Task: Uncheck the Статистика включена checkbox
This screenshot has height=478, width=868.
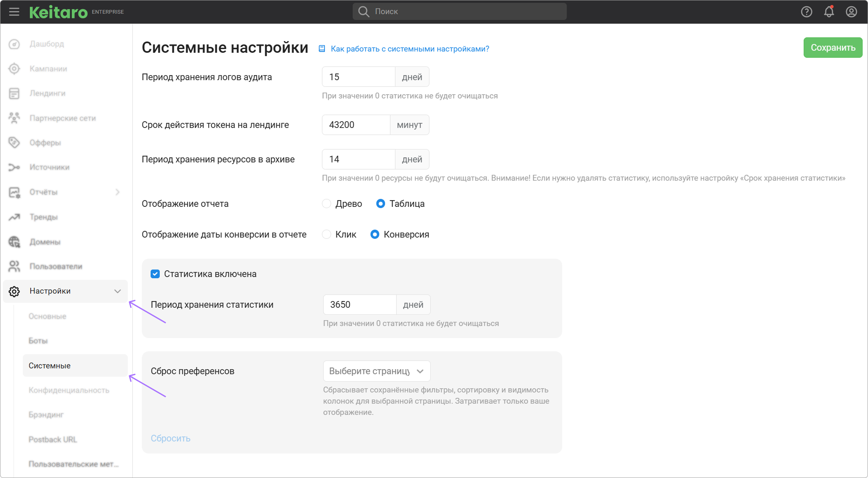Action: (155, 274)
